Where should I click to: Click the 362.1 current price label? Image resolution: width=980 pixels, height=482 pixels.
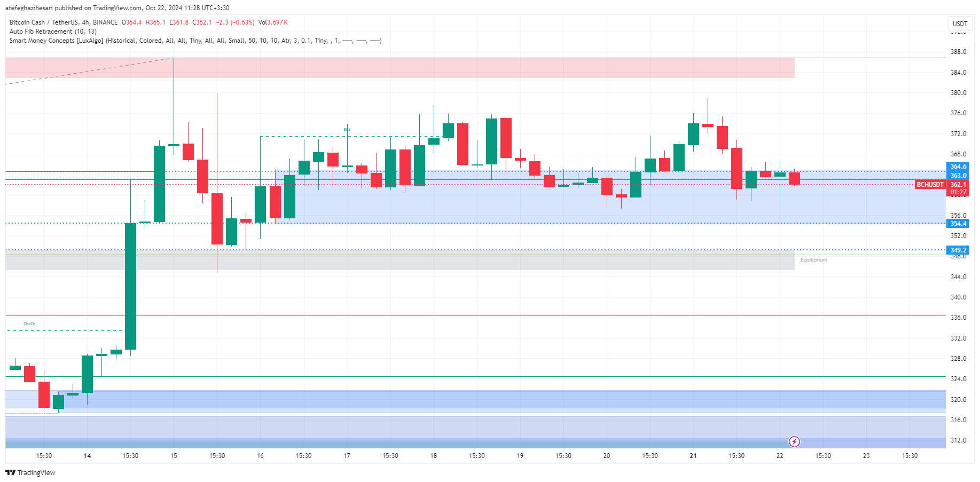[x=958, y=185]
